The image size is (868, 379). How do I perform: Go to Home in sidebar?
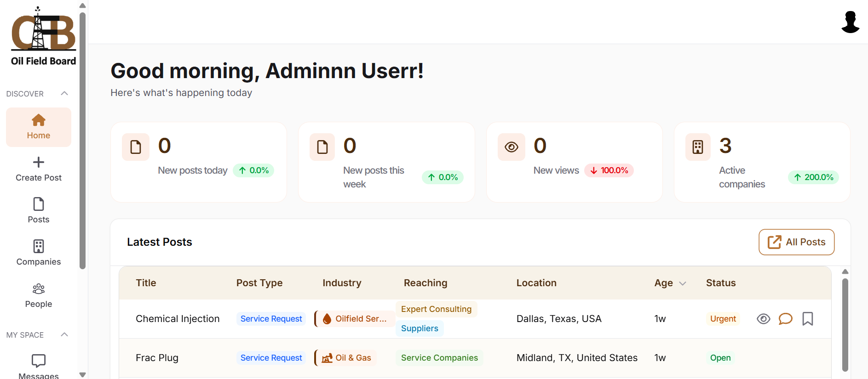click(x=39, y=127)
